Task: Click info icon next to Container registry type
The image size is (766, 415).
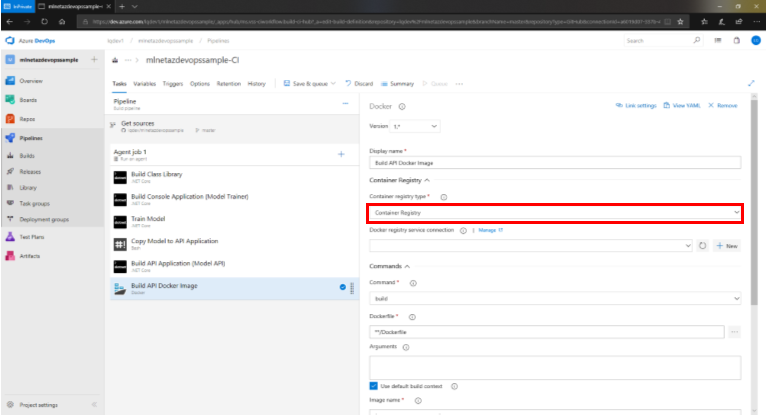Action: tap(444, 198)
